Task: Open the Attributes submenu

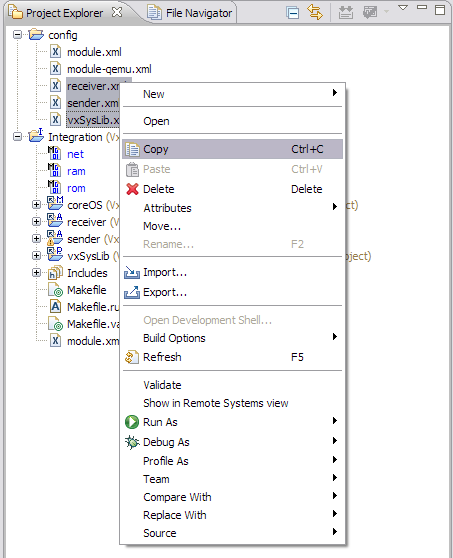Action: [232, 208]
